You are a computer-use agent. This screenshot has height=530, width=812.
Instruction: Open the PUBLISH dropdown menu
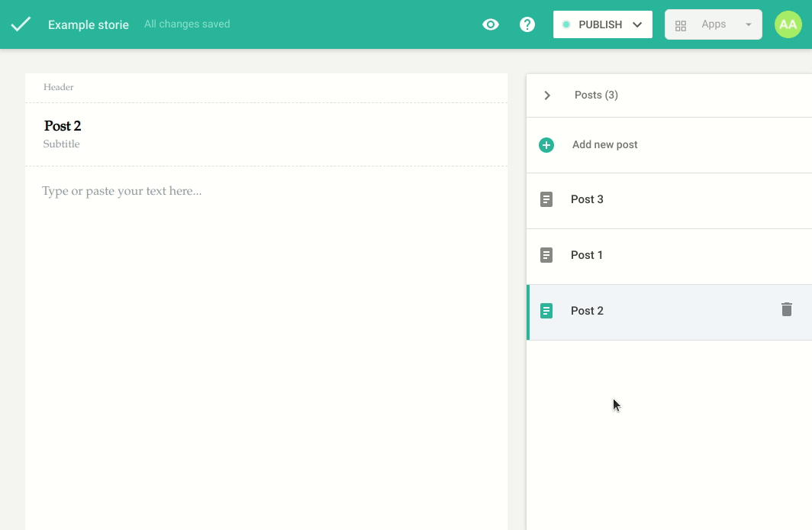(602, 24)
